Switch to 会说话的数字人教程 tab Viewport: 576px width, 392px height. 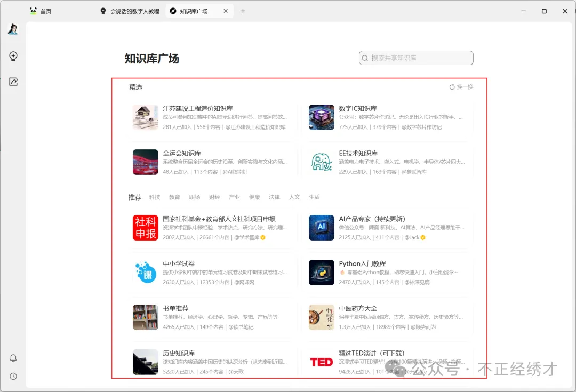click(135, 11)
